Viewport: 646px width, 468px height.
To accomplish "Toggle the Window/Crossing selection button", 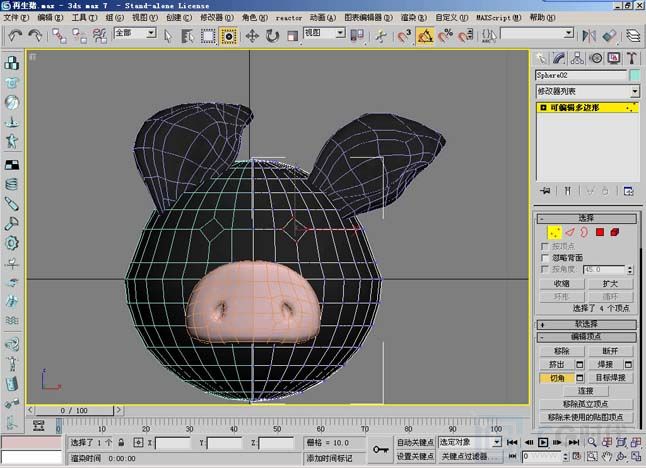I will click(x=229, y=36).
